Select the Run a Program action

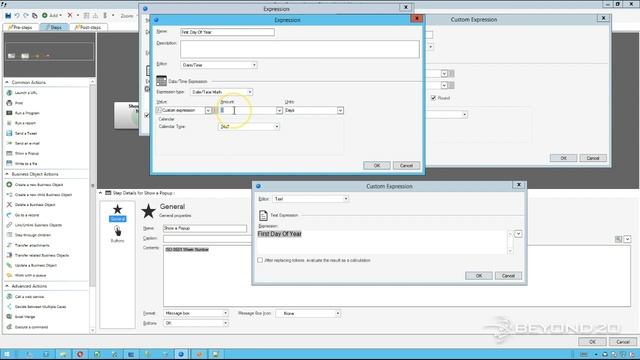coord(27,113)
